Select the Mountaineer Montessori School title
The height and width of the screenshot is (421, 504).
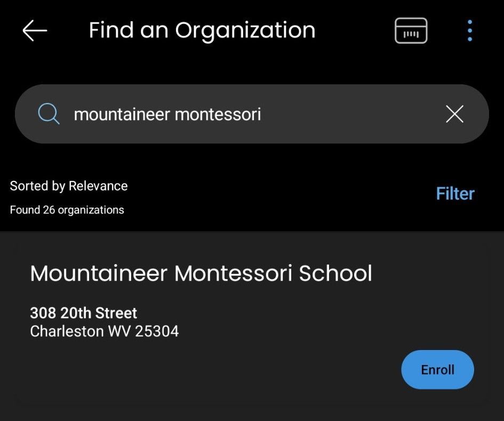[x=201, y=274]
